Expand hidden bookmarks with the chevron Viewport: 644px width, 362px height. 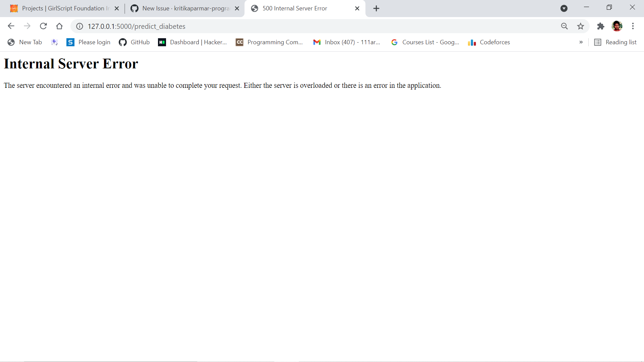(581, 42)
